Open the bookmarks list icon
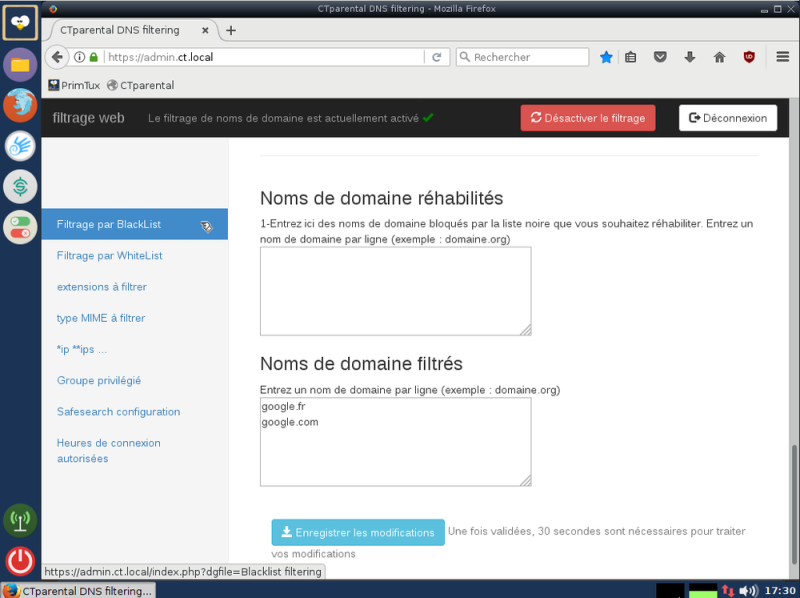Screen dimensions: 800x598 tap(631, 57)
